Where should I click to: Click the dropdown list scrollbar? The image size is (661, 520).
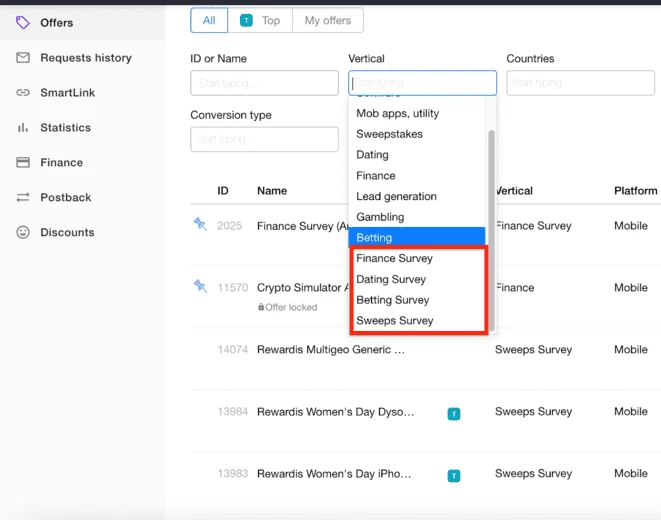coord(491,231)
